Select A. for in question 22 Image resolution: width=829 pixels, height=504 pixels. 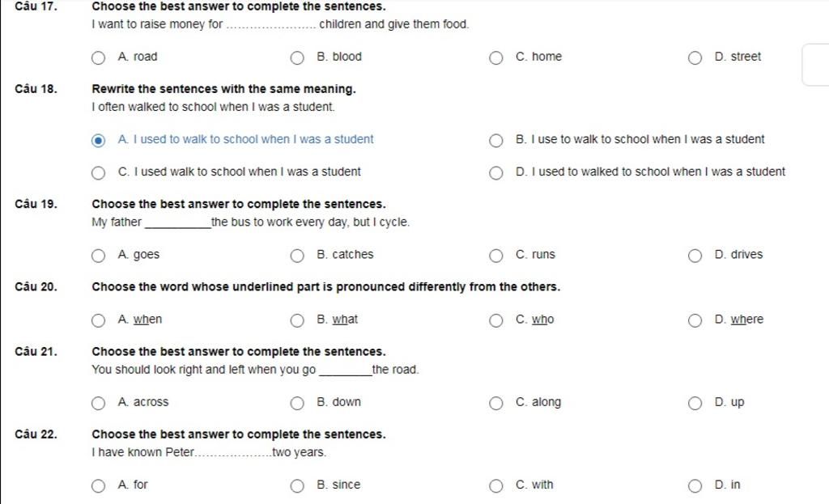point(98,485)
